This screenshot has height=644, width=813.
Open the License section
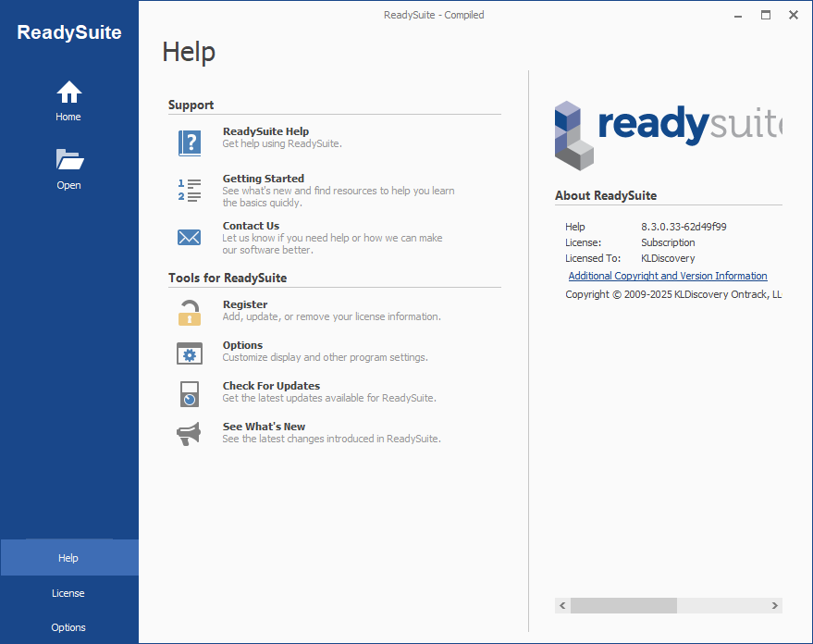pyautogui.click(x=68, y=592)
